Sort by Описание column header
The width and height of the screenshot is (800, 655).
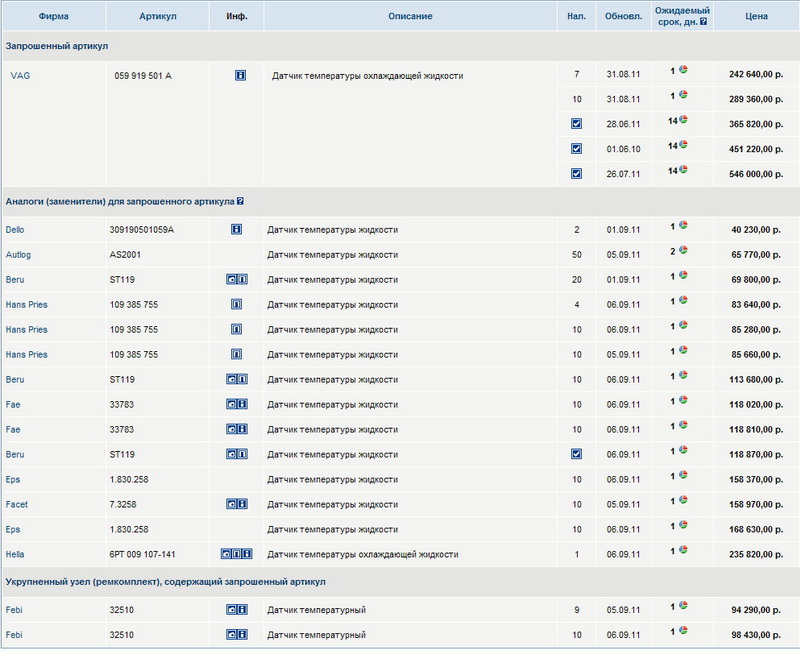click(x=410, y=16)
